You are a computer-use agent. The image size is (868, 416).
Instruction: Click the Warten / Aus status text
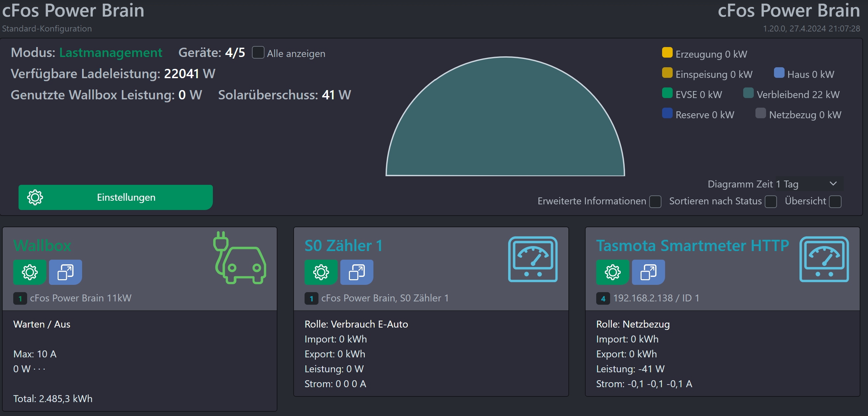tap(42, 324)
